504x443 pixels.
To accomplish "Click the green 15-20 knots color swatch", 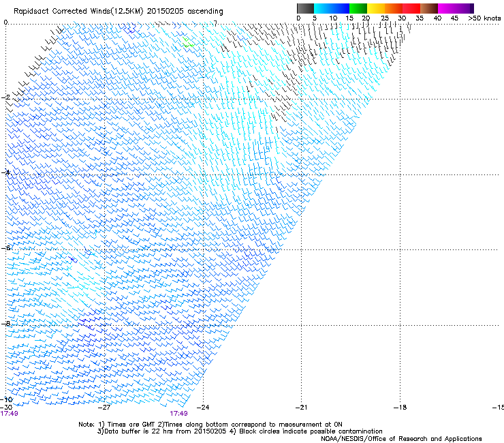I will [x=358, y=8].
